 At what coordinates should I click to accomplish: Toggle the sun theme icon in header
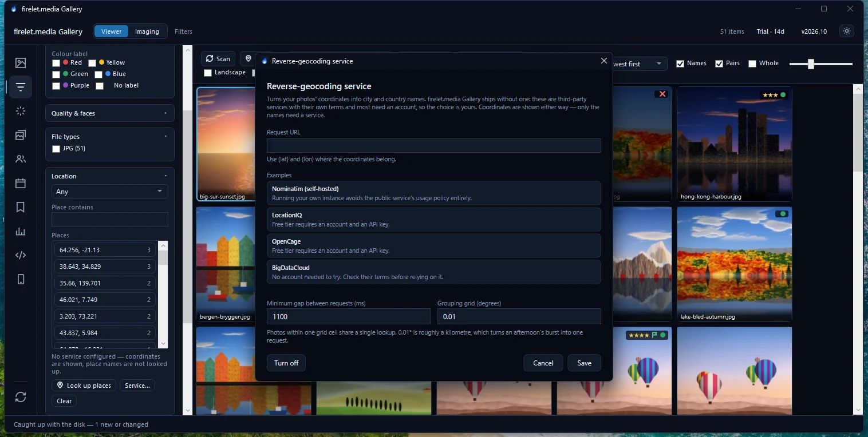pyautogui.click(x=847, y=31)
